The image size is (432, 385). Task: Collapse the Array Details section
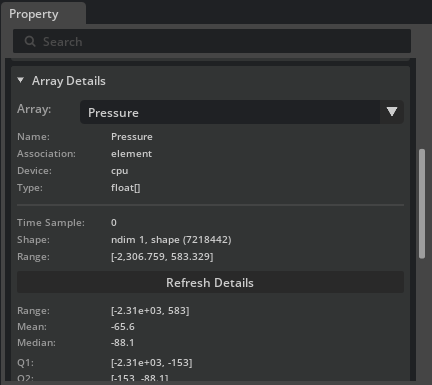coord(21,80)
